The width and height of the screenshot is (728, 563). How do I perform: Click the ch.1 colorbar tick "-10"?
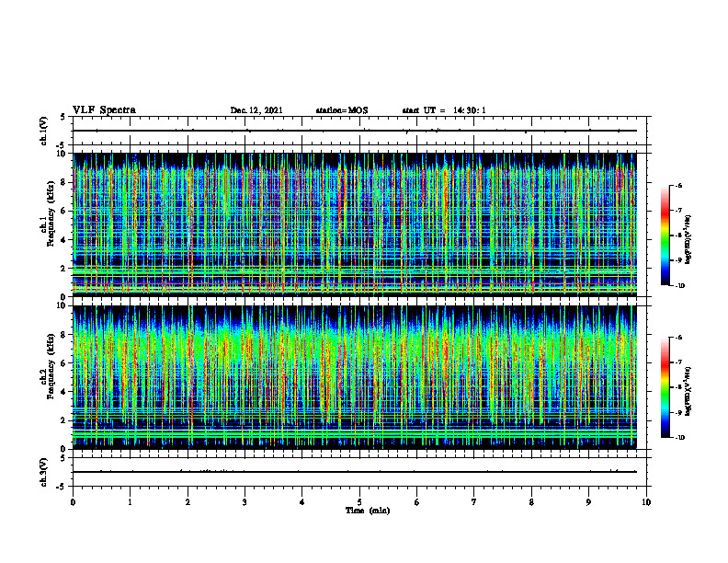click(680, 286)
